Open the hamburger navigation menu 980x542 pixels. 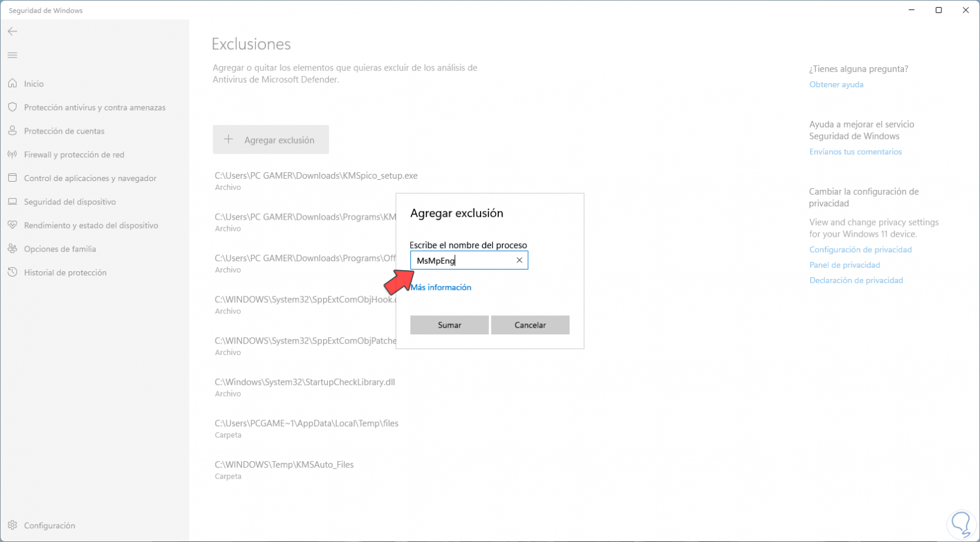(x=12, y=55)
